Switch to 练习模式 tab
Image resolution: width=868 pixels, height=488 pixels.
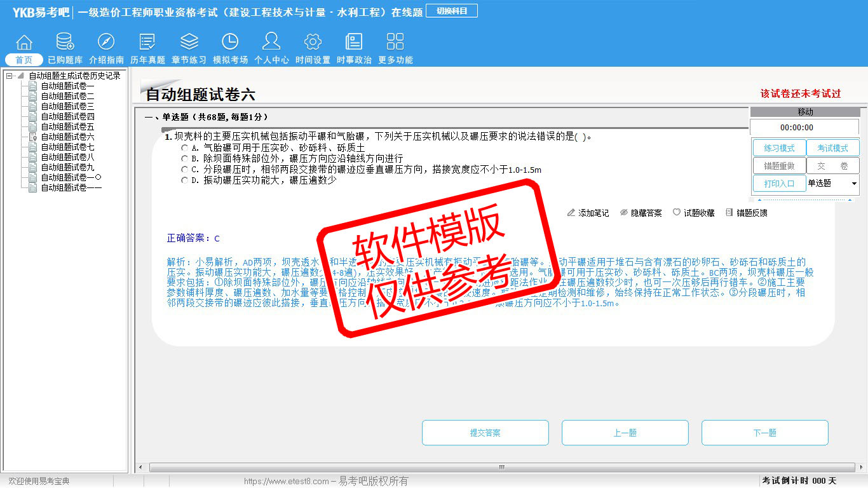click(779, 148)
